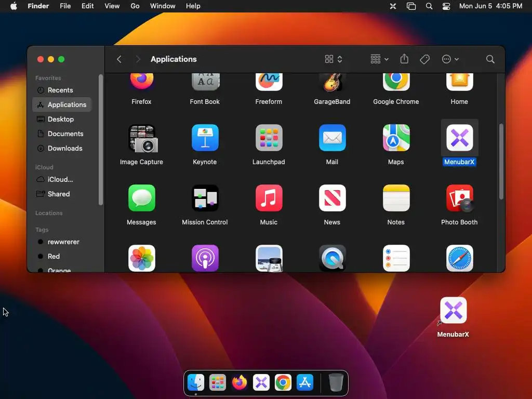Open the Trash in the Dock

[336, 383]
